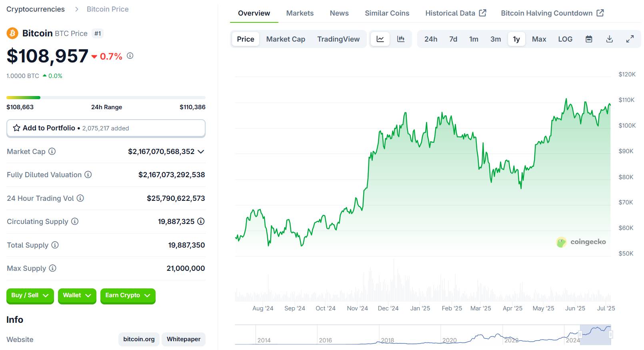Select the Max time range

[x=539, y=39]
